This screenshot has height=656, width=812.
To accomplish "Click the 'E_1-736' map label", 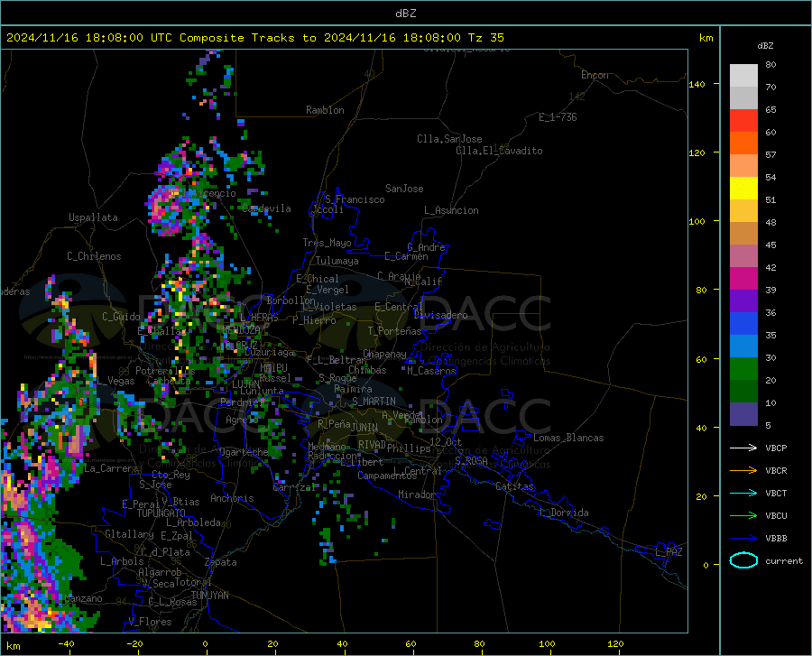I will [558, 117].
